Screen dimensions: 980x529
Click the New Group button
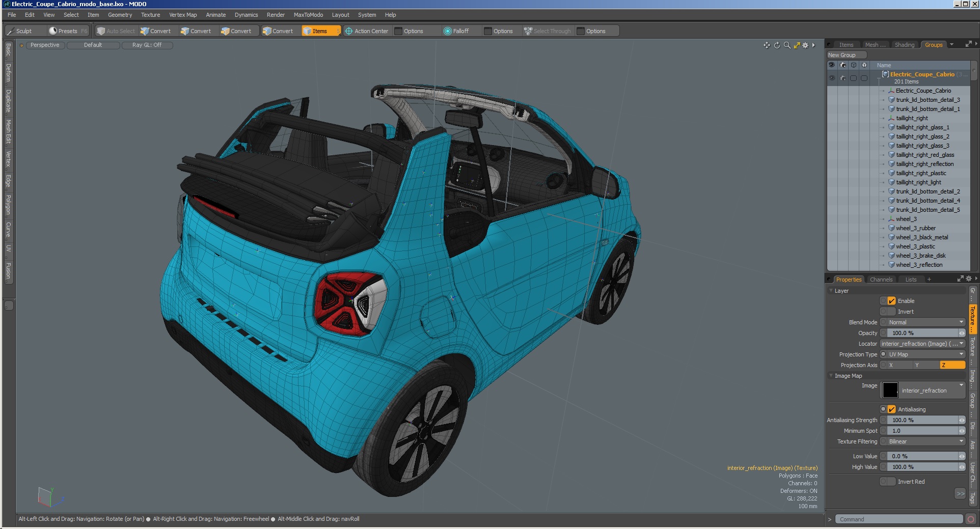(847, 55)
